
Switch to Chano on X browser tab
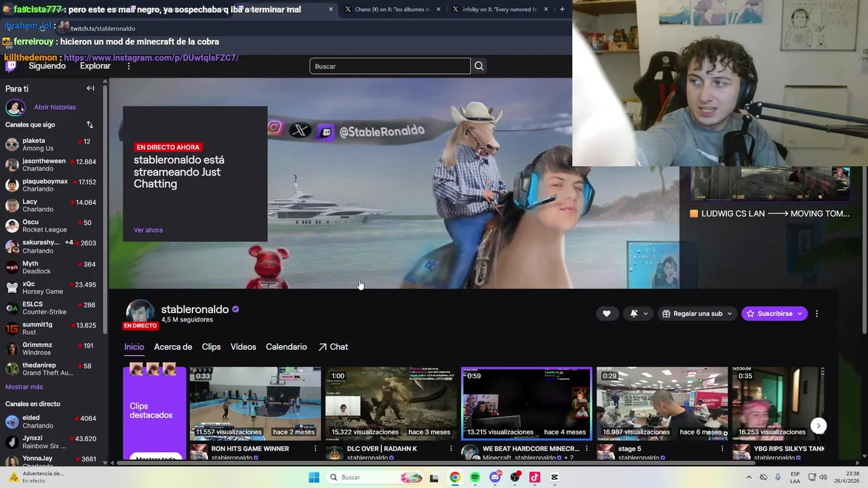point(391,9)
